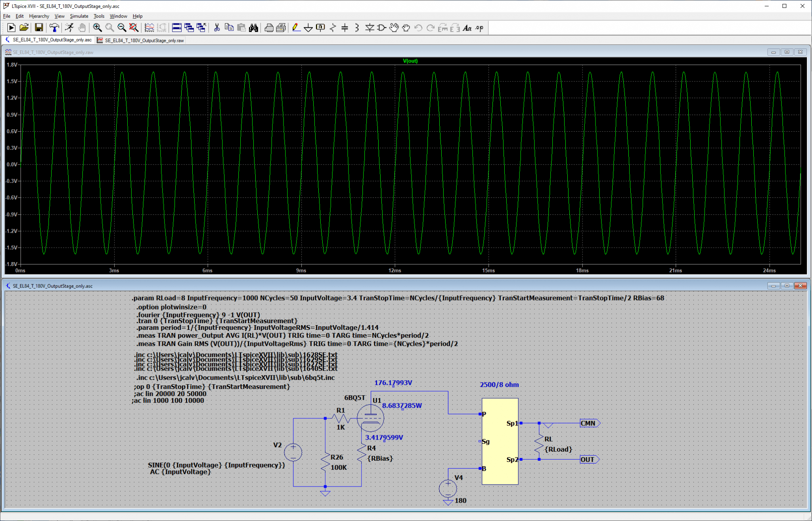Place a resistor from the toolbar
812x521 pixels.
[333, 27]
